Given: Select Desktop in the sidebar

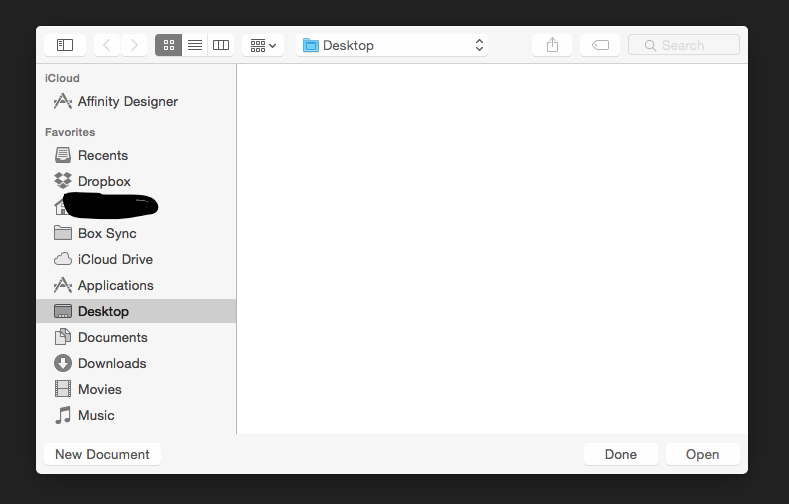Looking at the screenshot, I should pos(136,311).
